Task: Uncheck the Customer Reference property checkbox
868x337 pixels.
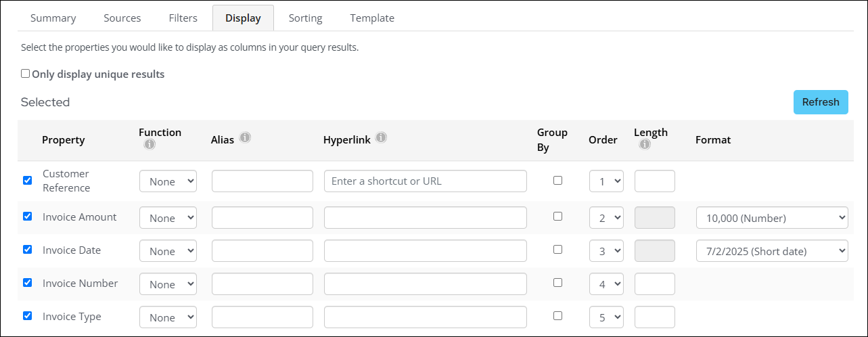Action: (28, 181)
